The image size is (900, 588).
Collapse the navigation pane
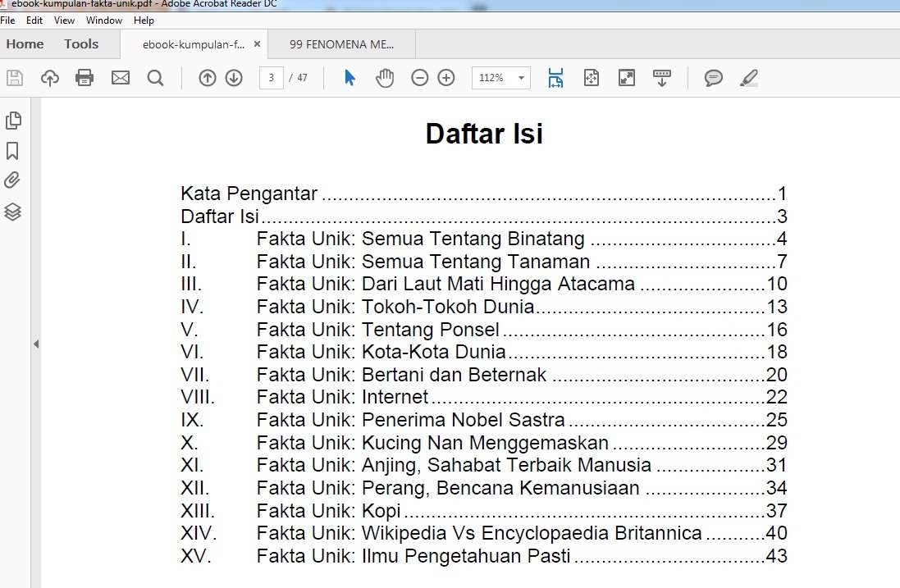click(x=36, y=344)
